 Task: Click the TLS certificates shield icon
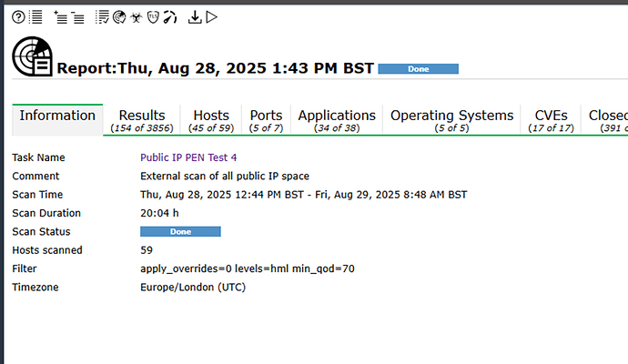coord(153,16)
